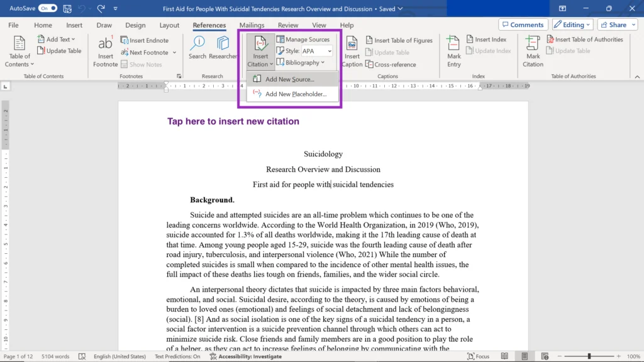Screen dimensions: 644x362
Task: Toggle Text Predictions in status bar
Action: 177,356
